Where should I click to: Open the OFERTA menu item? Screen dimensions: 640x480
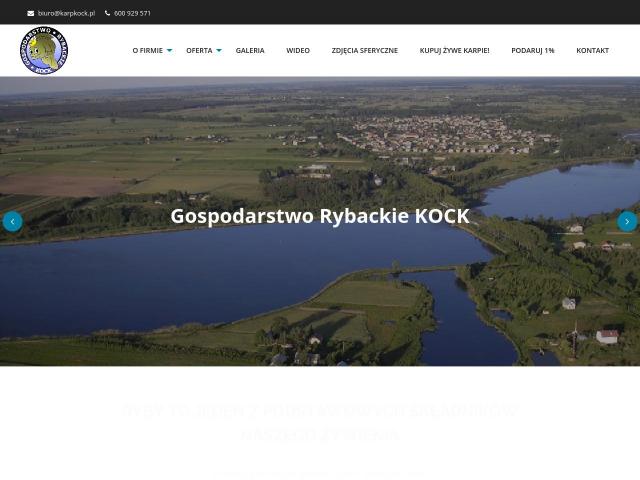(199, 51)
